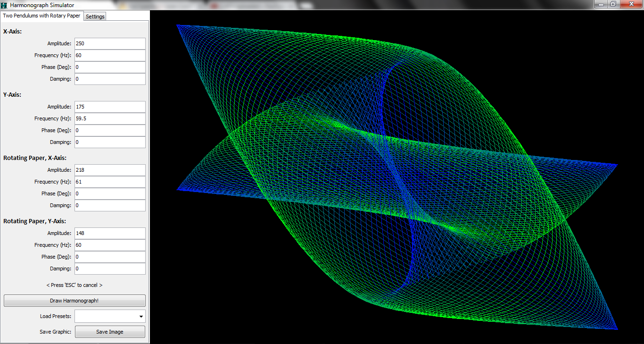Click the Draw Harmonograph! button
The width and height of the screenshot is (644, 344).
[x=74, y=301]
